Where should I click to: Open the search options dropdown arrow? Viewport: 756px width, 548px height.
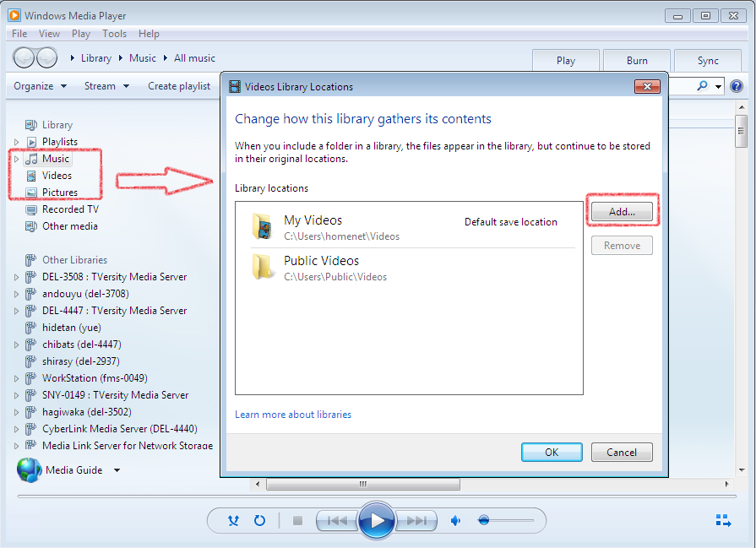(x=718, y=87)
